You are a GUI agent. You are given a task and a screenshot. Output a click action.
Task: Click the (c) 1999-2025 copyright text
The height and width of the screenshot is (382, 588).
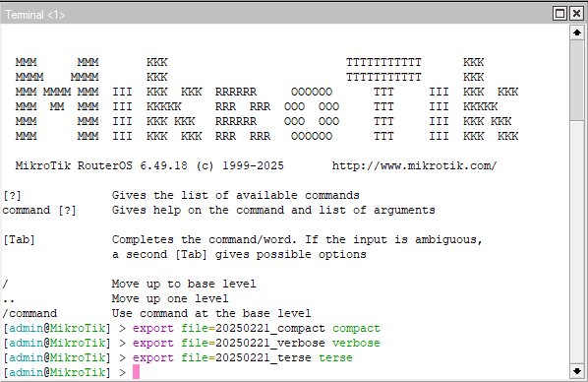[x=240, y=165]
